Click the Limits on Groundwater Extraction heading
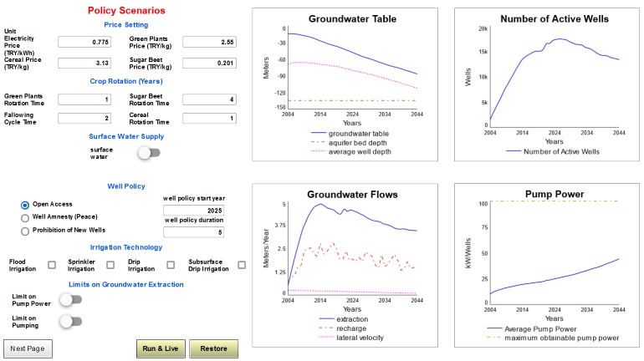This screenshot has height=361, width=644. [126, 284]
